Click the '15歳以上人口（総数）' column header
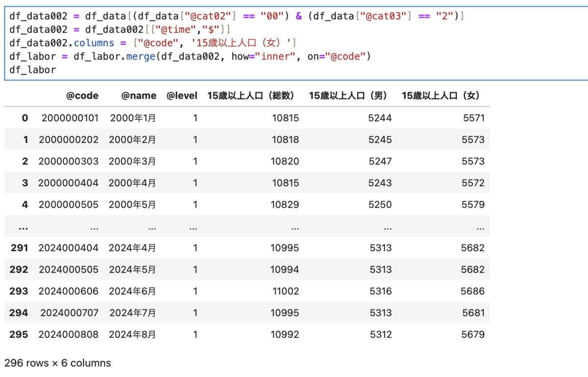This screenshot has height=377, width=588. click(x=253, y=96)
